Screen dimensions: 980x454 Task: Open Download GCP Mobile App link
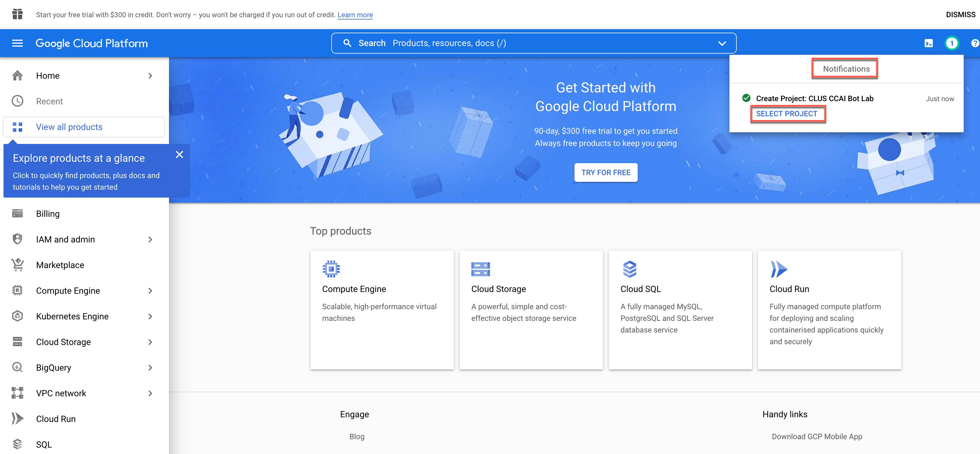tap(817, 437)
